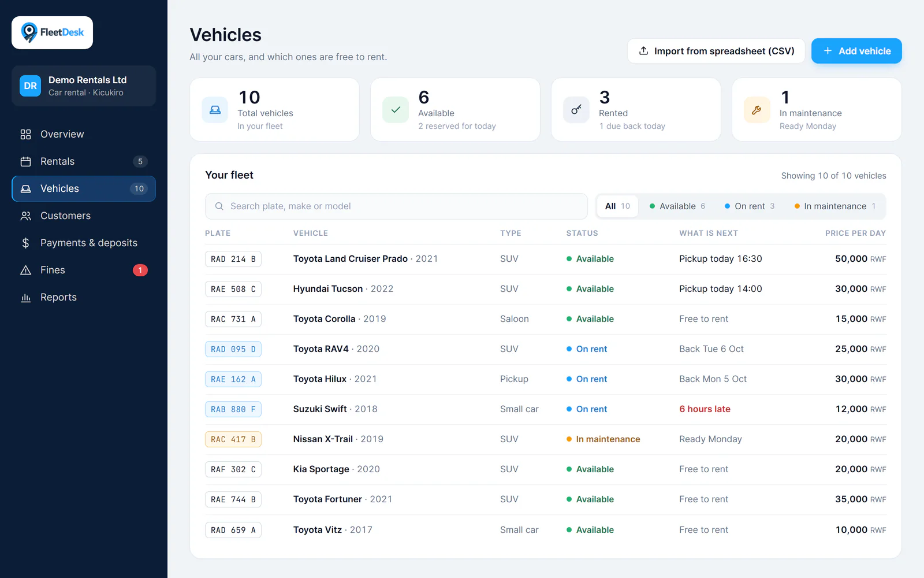924x578 pixels.
Task: Click plate RAD 659 A
Action: pyautogui.click(x=233, y=530)
